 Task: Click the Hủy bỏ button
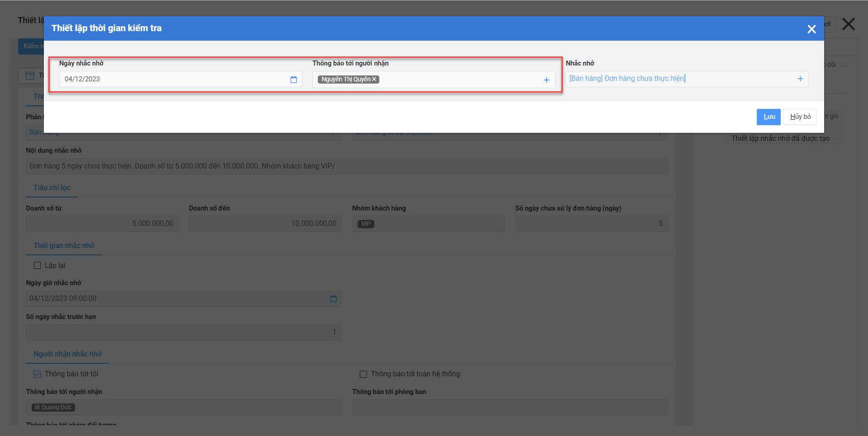[800, 117]
